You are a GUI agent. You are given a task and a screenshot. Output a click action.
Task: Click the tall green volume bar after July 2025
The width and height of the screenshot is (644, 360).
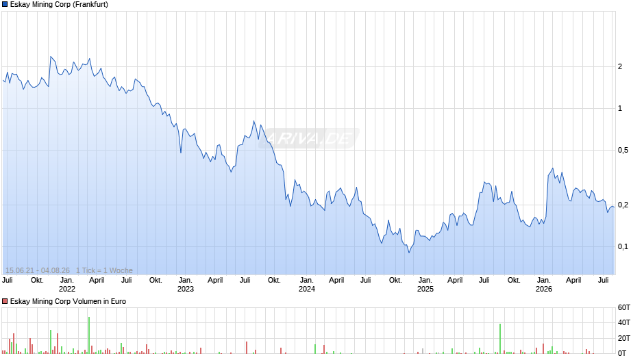click(x=500, y=339)
